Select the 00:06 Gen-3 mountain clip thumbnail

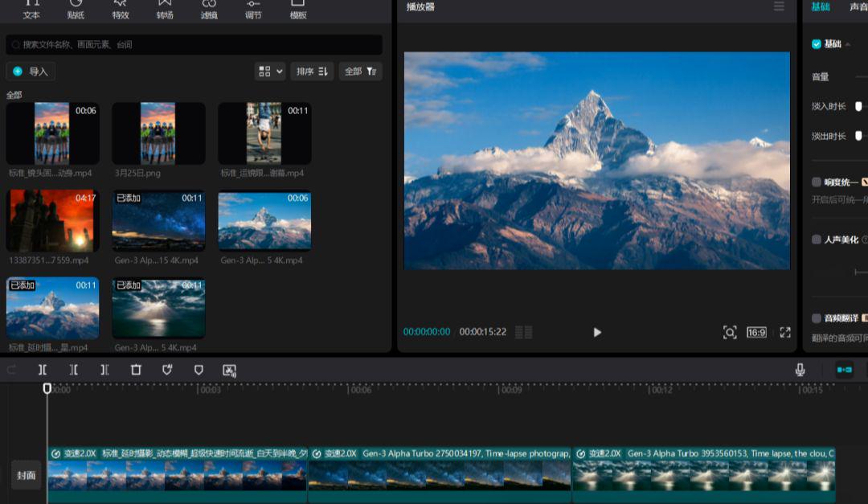(x=264, y=220)
